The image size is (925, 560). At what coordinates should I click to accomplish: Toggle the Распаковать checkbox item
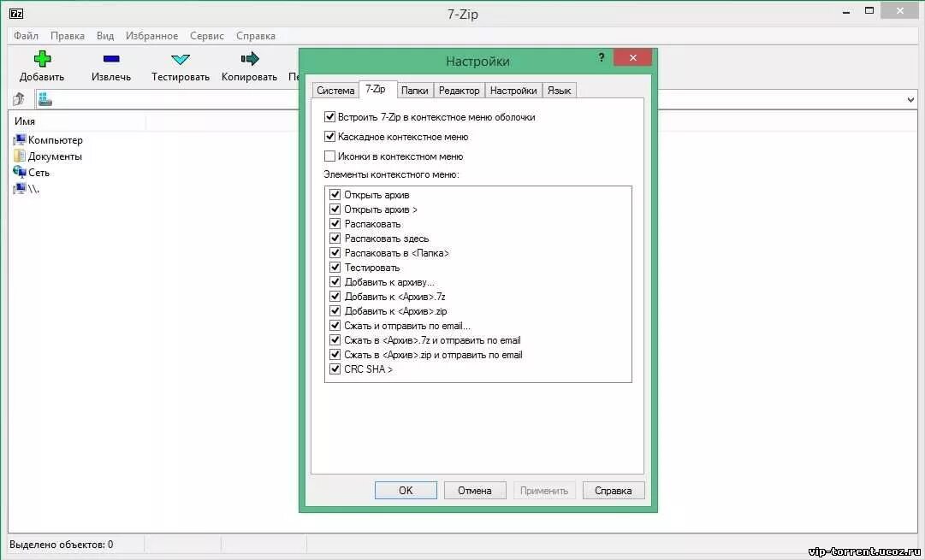click(335, 223)
